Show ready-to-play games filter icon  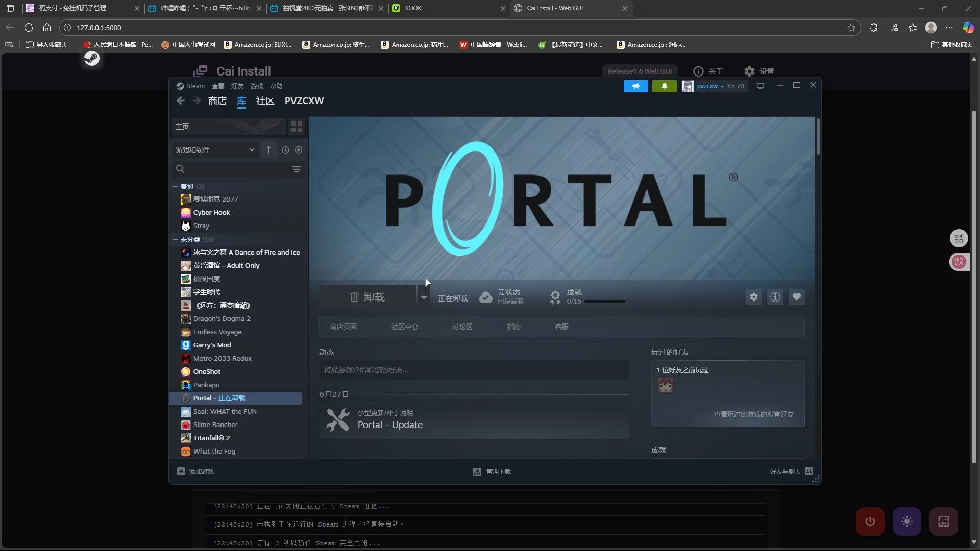[x=299, y=150]
